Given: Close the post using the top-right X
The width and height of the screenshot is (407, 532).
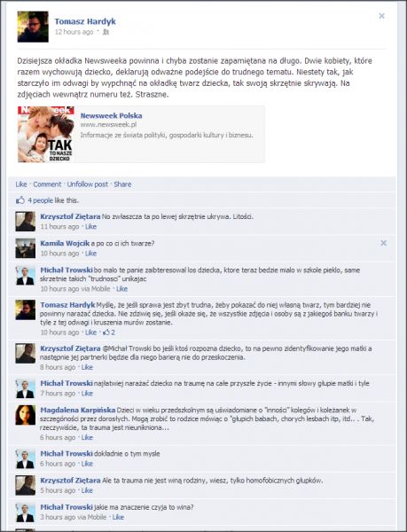Looking at the screenshot, I should coord(381,16).
